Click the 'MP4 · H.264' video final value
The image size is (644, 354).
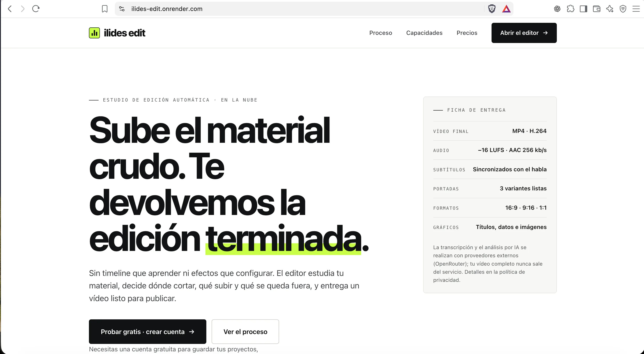(x=529, y=131)
